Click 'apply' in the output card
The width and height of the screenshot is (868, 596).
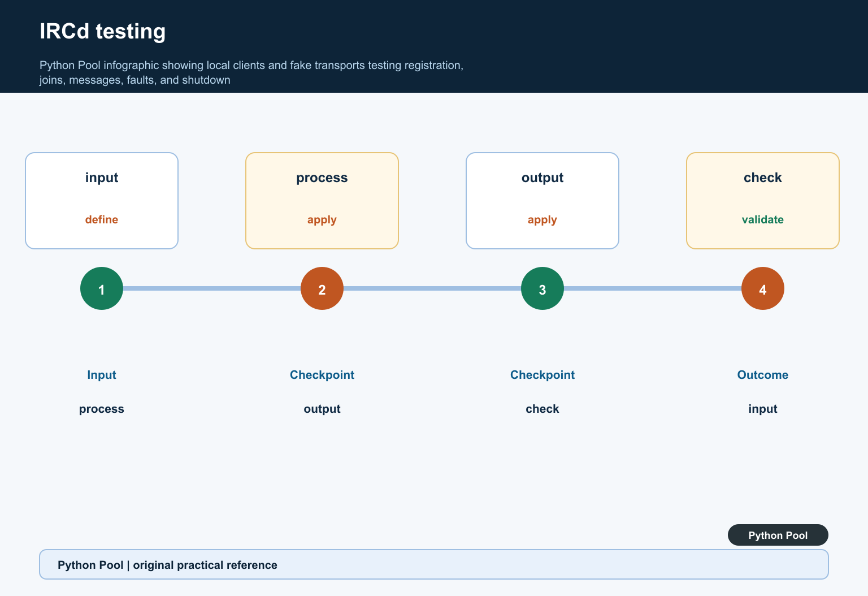(x=542, y=220)
